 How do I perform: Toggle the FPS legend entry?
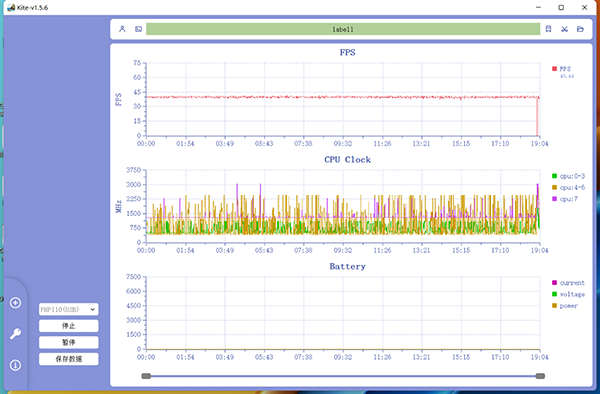[562, 69]
